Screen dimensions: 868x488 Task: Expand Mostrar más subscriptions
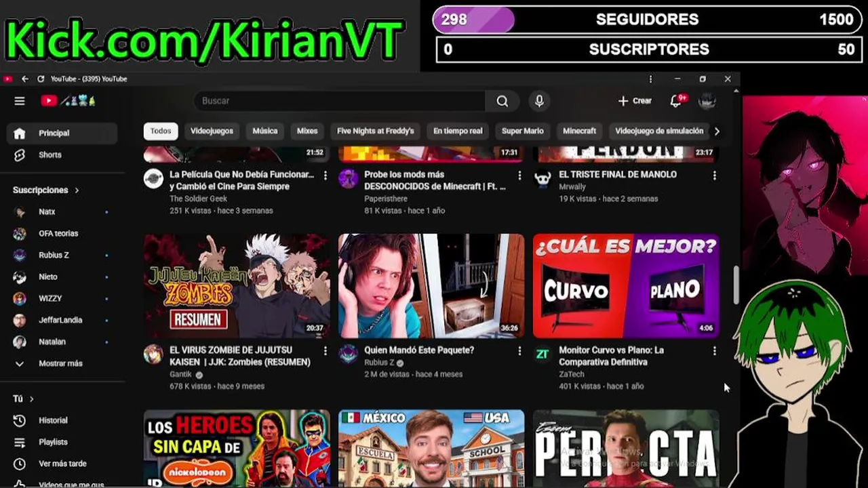coord(62,363)
